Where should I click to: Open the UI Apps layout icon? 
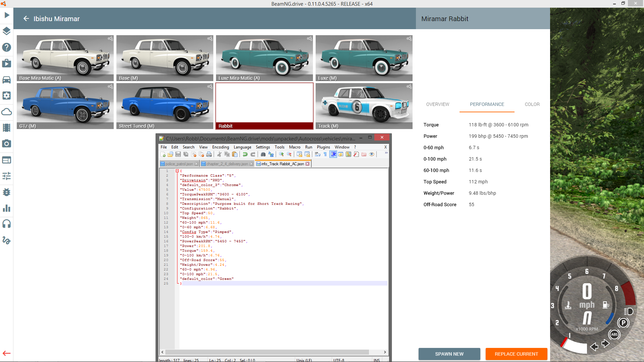click(7, 160)
